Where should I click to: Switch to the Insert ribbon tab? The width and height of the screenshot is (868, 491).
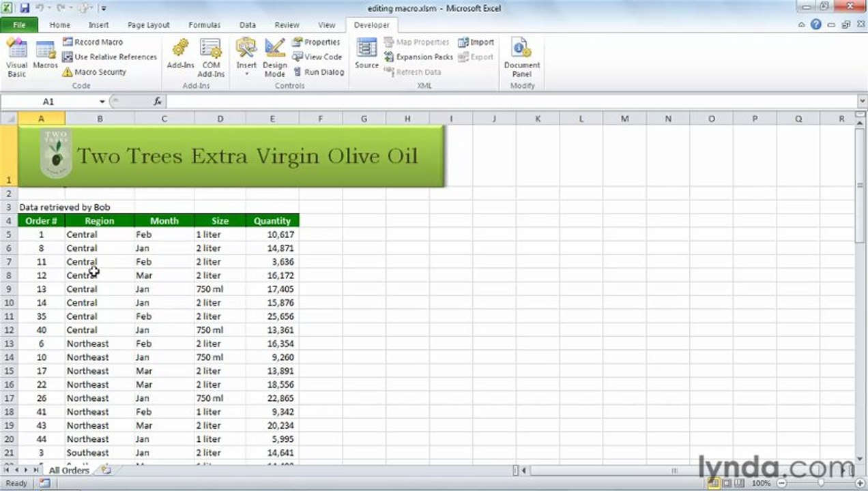click(x=98, y=25)
